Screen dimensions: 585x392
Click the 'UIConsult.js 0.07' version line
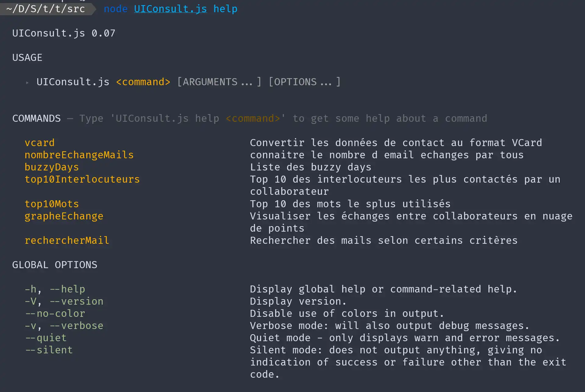[x=64, y=33]
